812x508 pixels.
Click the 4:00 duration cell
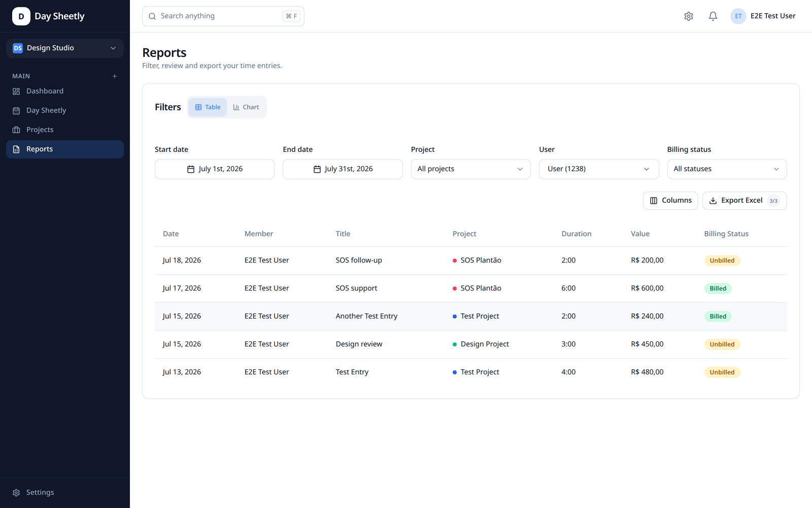568,372
